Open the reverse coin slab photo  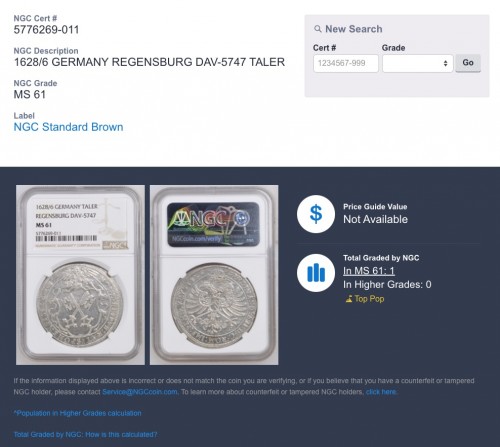pos(214,275)
